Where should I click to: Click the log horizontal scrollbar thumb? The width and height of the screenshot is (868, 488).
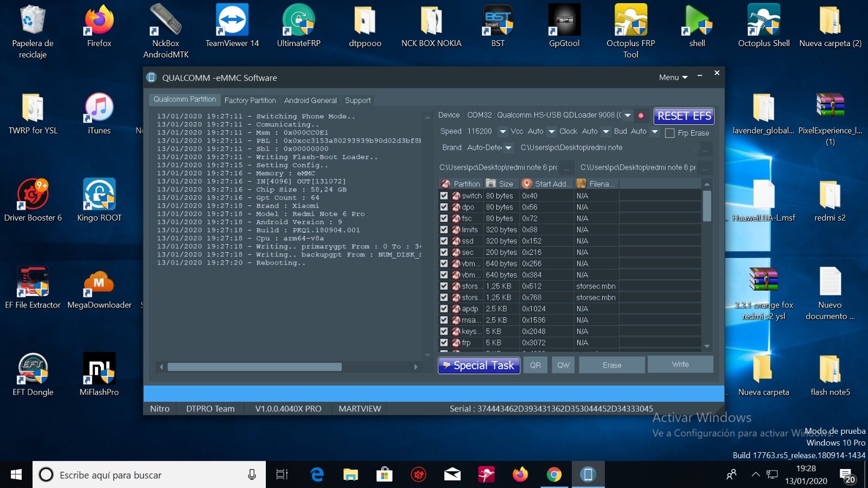[x=254, y=367]
